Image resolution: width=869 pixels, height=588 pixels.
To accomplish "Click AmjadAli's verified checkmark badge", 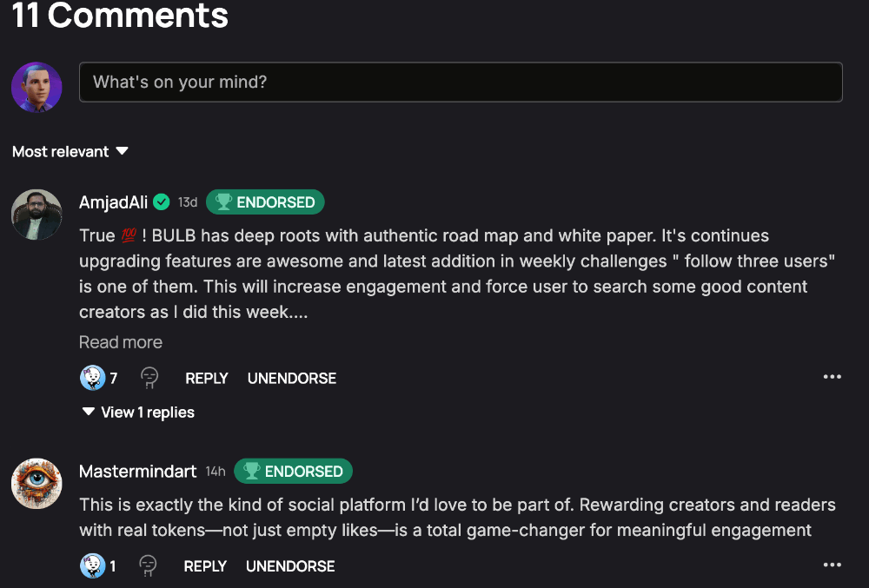I will click(162, 202).
